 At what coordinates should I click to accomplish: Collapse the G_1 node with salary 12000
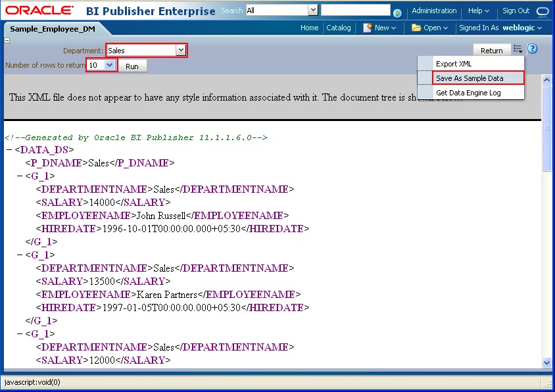click(x=20, y=333)
